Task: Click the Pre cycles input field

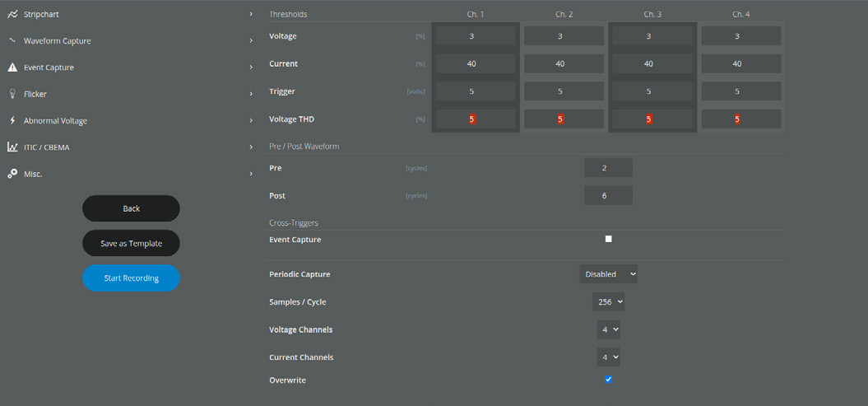Action: [x=608, y=168]
